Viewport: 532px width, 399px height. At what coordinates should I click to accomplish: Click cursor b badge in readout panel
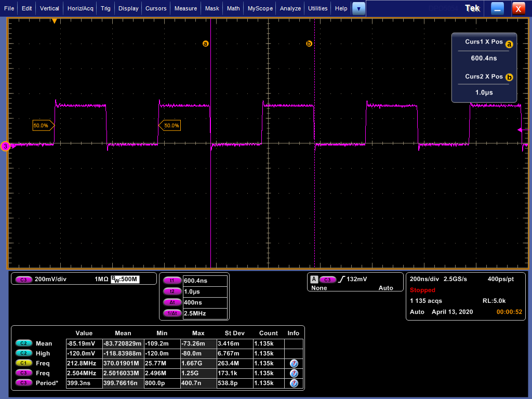pyautogui.click(x=509, y=77)
